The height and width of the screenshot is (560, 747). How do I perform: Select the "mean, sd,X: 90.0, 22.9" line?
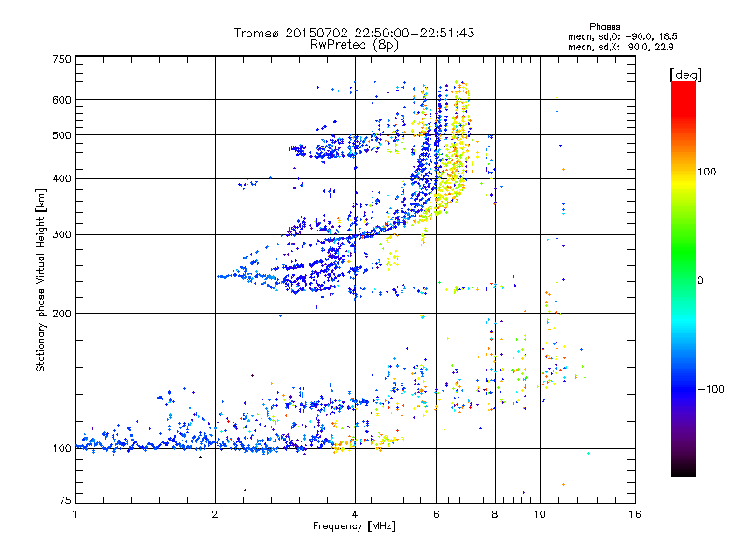point(620,48)
